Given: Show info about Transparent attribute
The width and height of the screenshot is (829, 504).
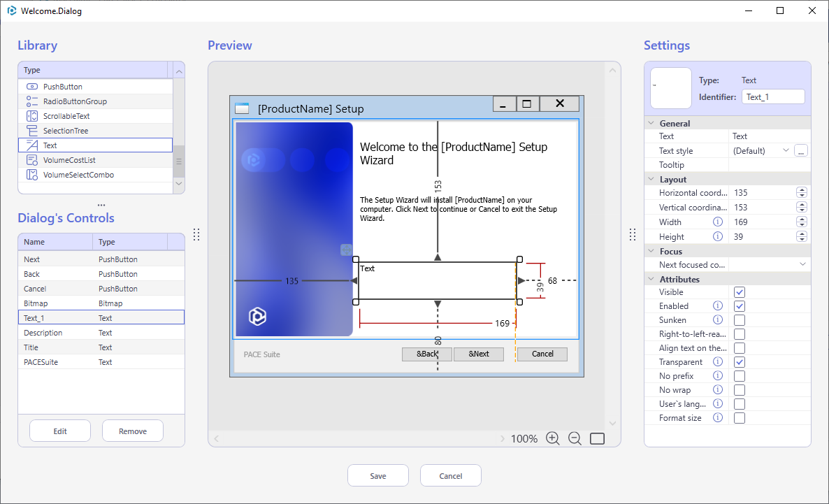Looking at the screenshot, I should coord(717,361).
